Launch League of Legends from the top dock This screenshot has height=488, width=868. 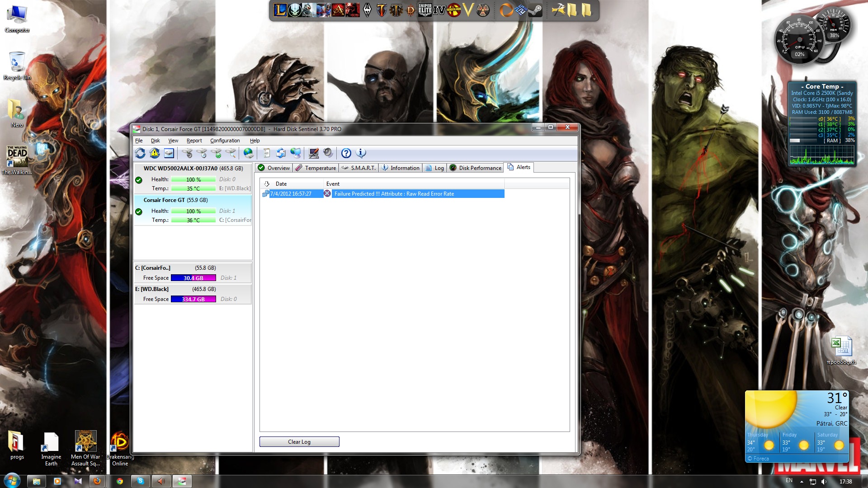point(280,10)
